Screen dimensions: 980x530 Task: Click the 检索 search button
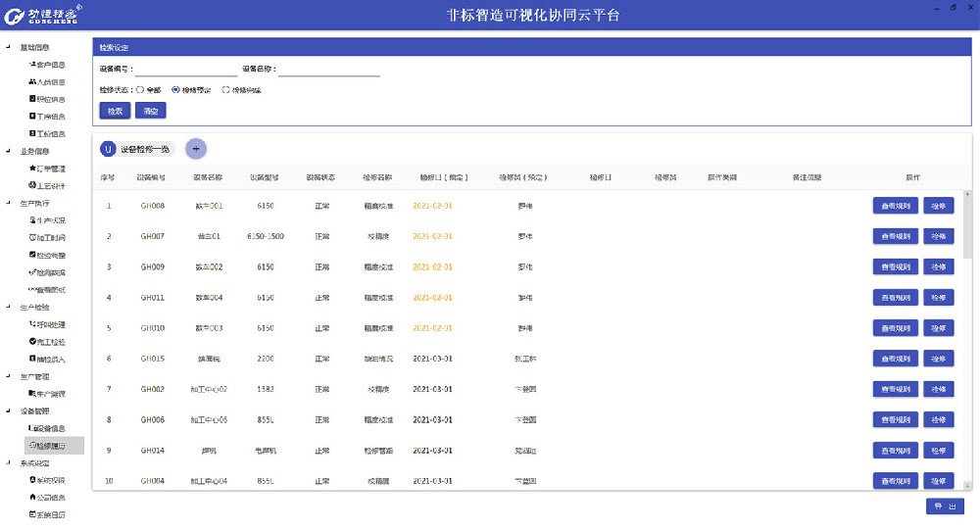[x=115, y=111]
